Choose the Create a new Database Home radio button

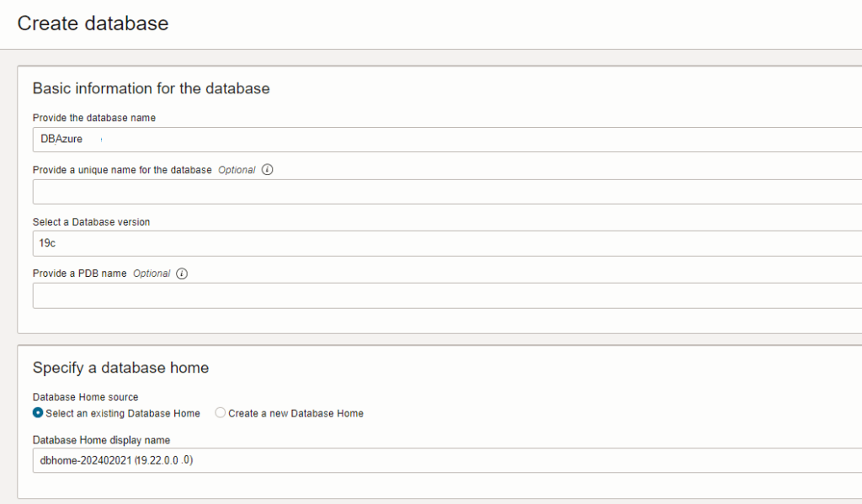pyautogui.click(x=221, y=413)
